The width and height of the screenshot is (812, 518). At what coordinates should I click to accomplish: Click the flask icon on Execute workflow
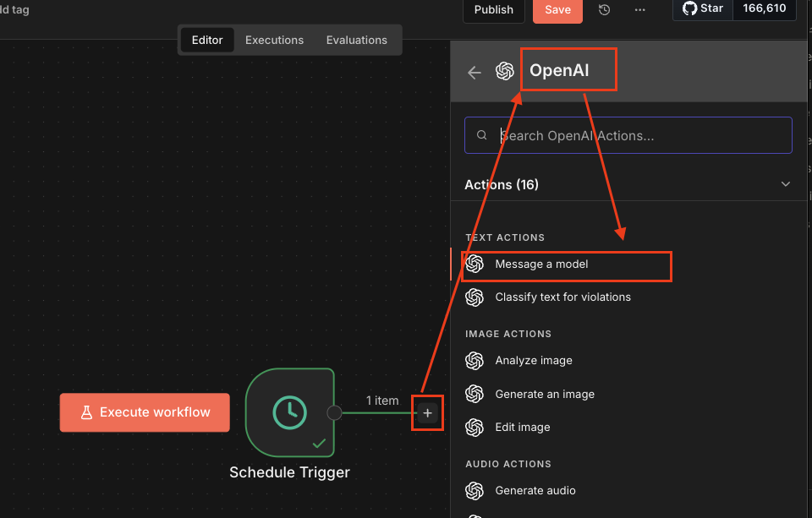86,412
